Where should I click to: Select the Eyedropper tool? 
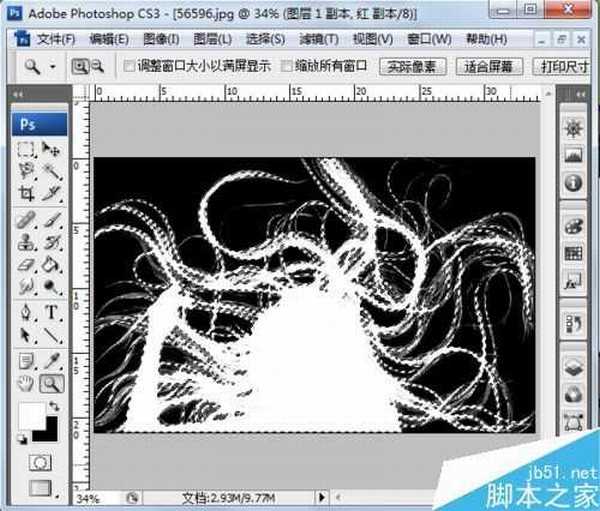[x=52, y=361]
